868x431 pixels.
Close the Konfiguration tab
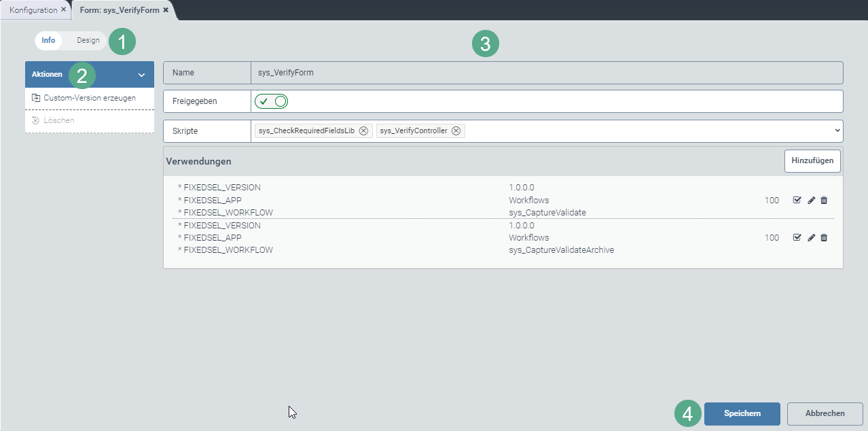pos(63,10)
